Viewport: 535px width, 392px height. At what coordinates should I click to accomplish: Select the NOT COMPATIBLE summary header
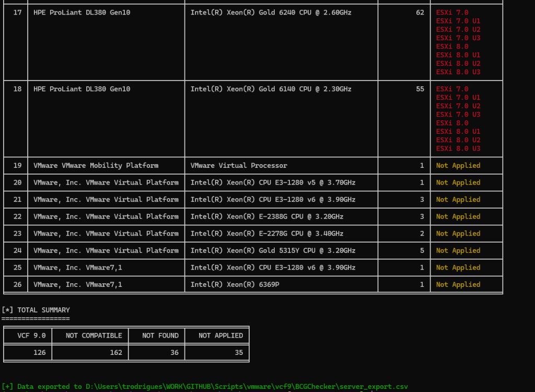[90, 336]
